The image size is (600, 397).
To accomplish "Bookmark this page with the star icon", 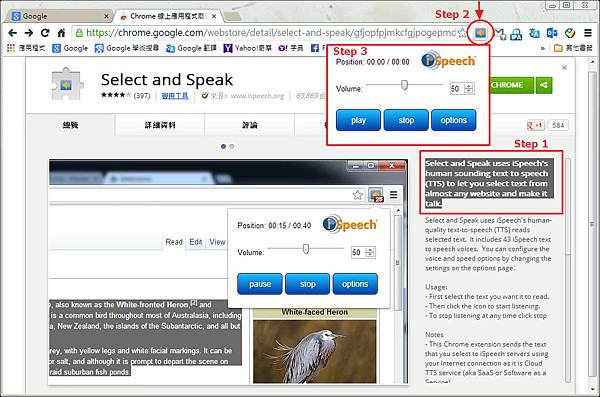I will pos(462,33).
